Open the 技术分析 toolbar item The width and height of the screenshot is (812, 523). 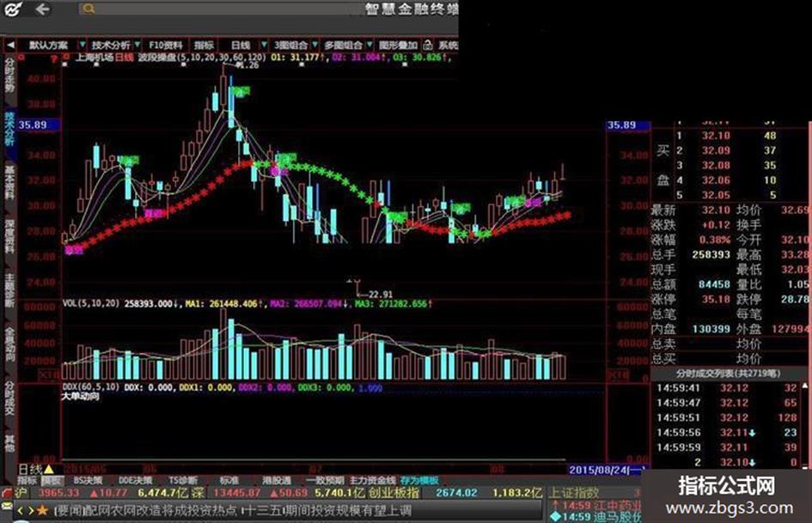[110, 45]
